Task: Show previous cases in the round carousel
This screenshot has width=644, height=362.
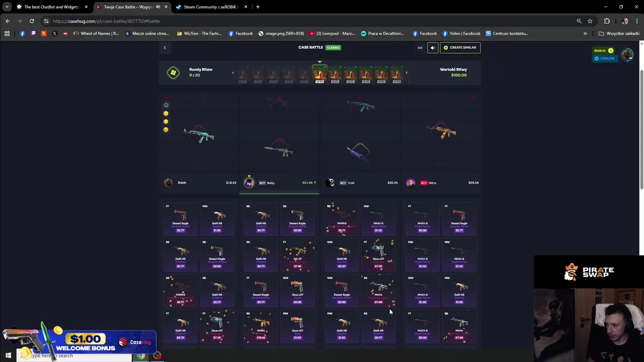Action: tap(233, 73)
